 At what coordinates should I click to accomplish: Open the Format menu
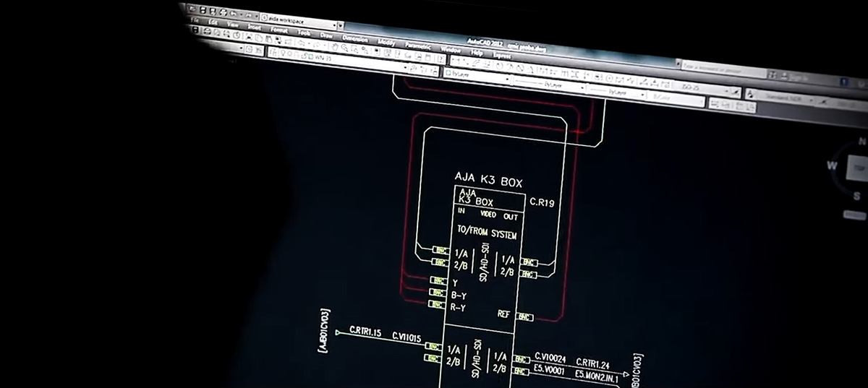(279, 30)
